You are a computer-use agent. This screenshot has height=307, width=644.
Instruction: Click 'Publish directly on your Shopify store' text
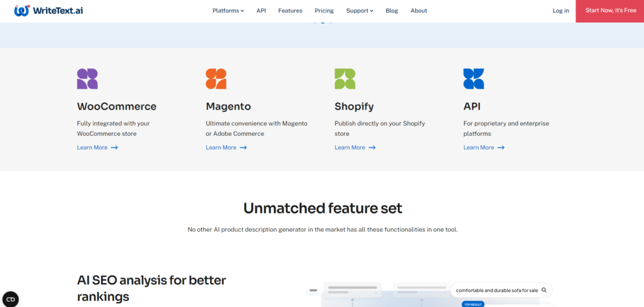380,128
